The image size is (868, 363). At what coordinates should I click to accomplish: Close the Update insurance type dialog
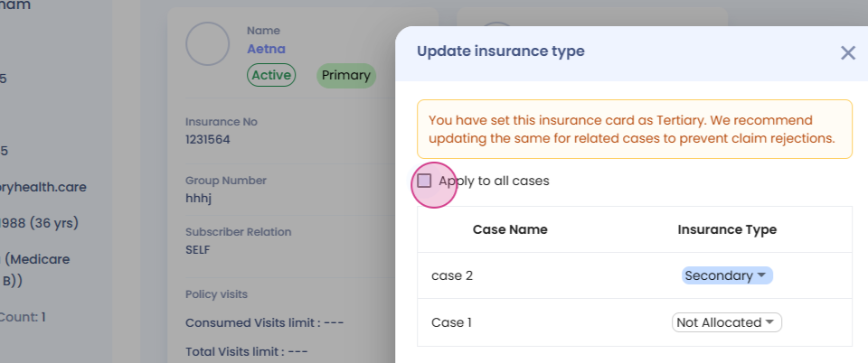(x=847, y=52)
